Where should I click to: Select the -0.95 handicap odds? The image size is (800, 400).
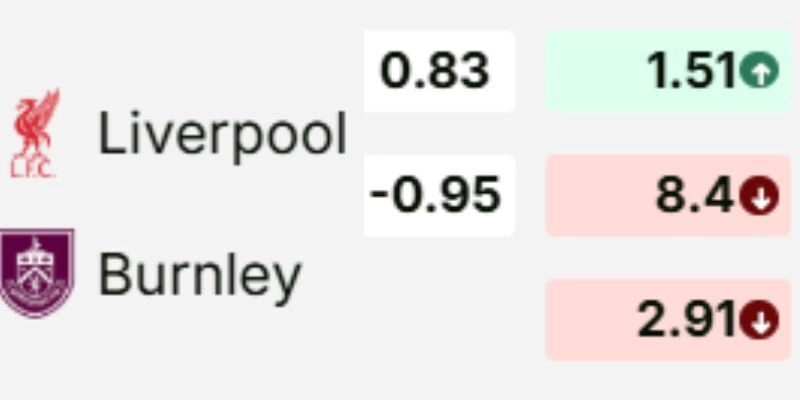[438, 195]
